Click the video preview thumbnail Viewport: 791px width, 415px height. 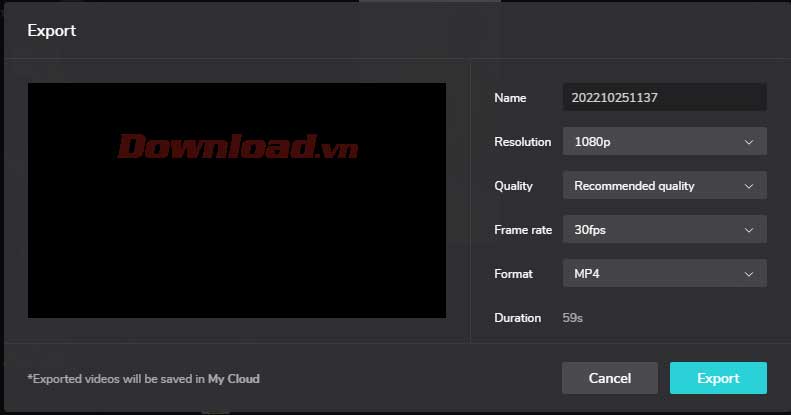237,200
